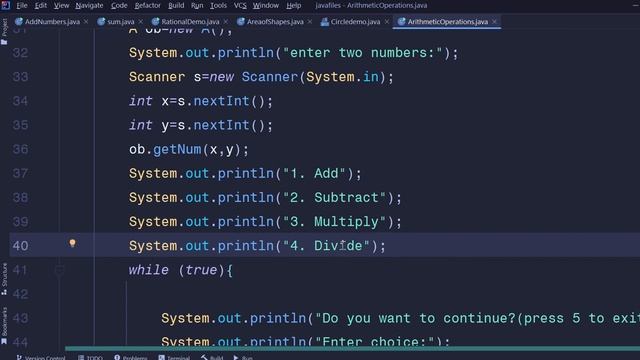
Task: Open the View menu
Action: click(x=61, y=5)
